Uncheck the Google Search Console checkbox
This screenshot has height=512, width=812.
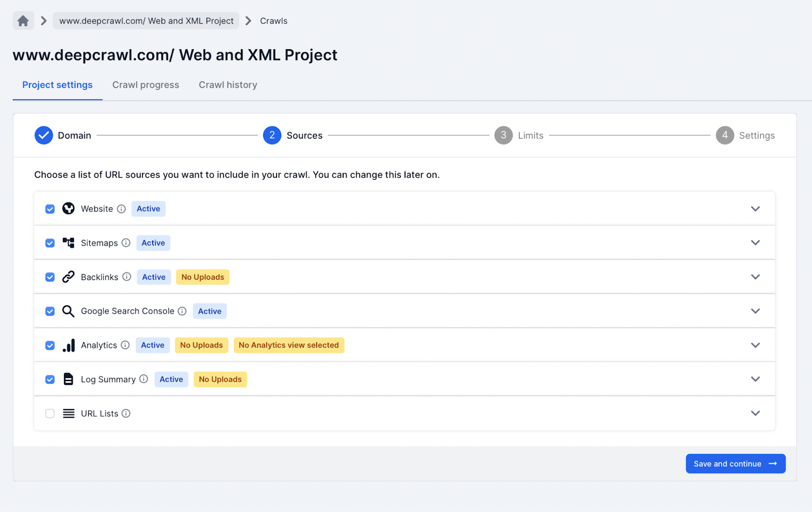(x=50, y=311)
